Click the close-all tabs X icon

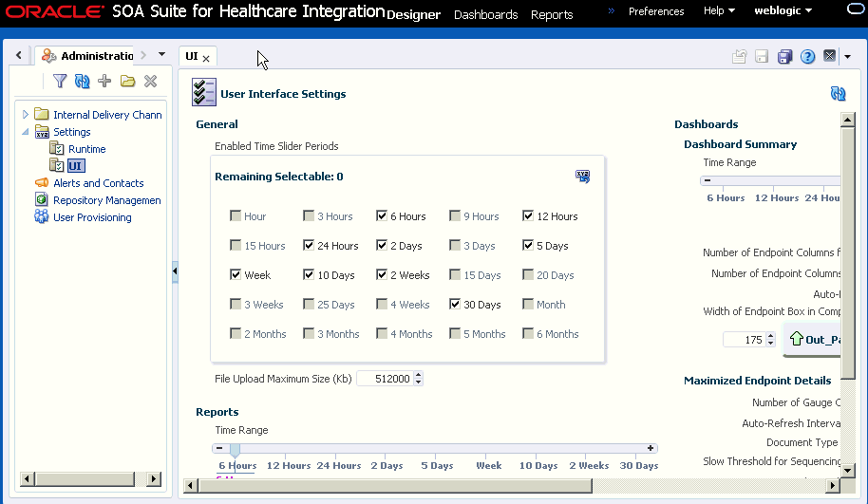coord(829,56)
